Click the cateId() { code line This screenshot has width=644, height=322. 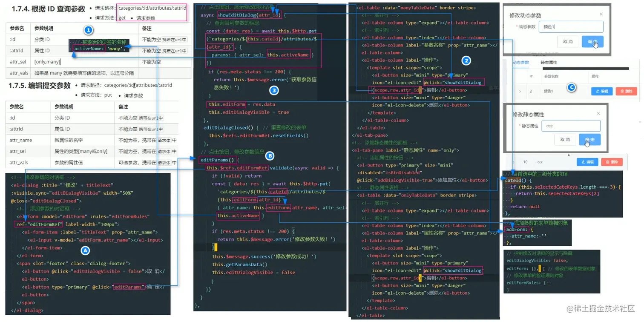pyautogui.click(x=519, y=181)
